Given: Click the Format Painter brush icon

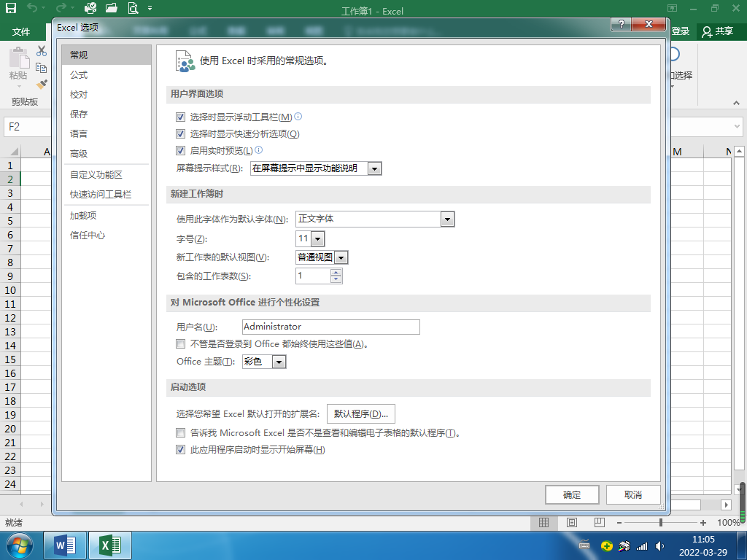Looking at the screenshot, I should click(x=42, y=85).
